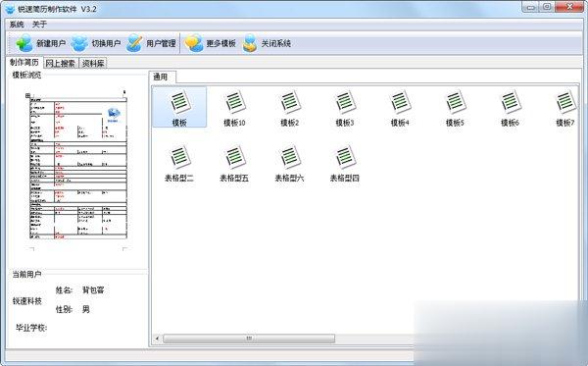This screenshot has width=588, height=366.
Task: Select the 表格型四 template icon
Action: [345, 163]
